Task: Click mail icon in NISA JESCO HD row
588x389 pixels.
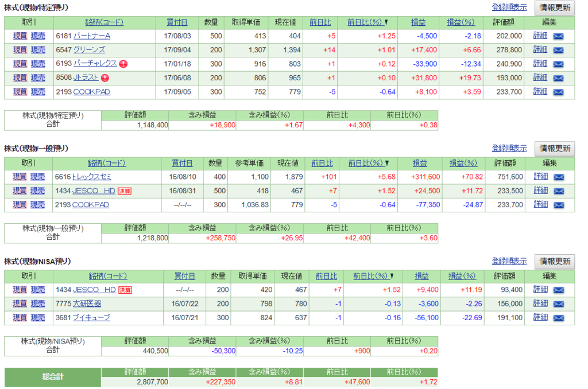Action: pyautogui.click(x=559, y=290)
